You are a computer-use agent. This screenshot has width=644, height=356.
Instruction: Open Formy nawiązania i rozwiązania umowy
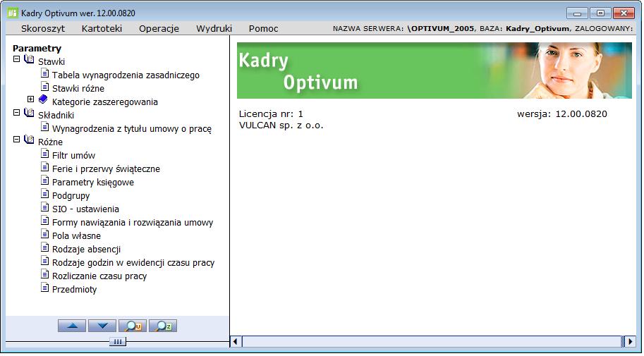133,223
